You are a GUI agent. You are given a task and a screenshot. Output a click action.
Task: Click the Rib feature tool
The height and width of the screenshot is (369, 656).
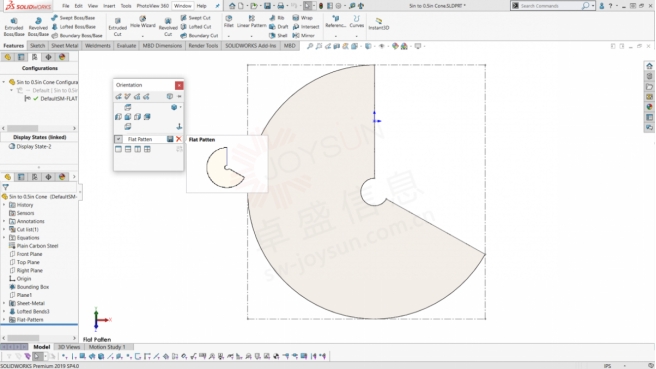tap(277, 18)
